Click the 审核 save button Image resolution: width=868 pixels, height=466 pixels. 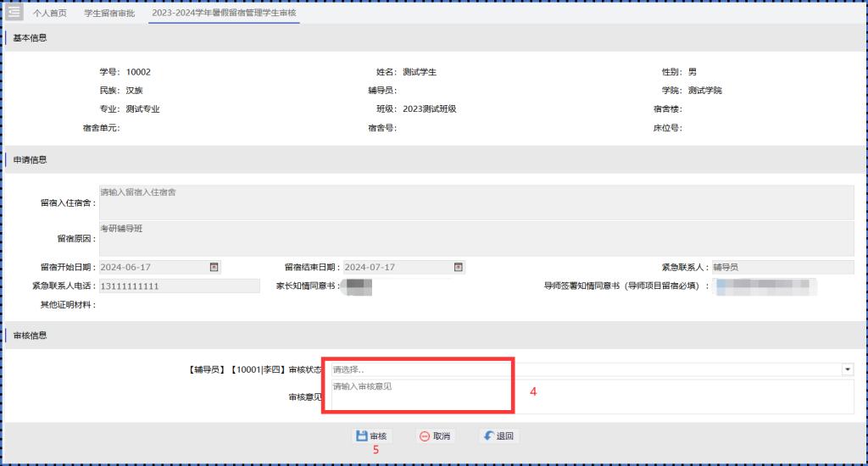[x=371, y=435]
